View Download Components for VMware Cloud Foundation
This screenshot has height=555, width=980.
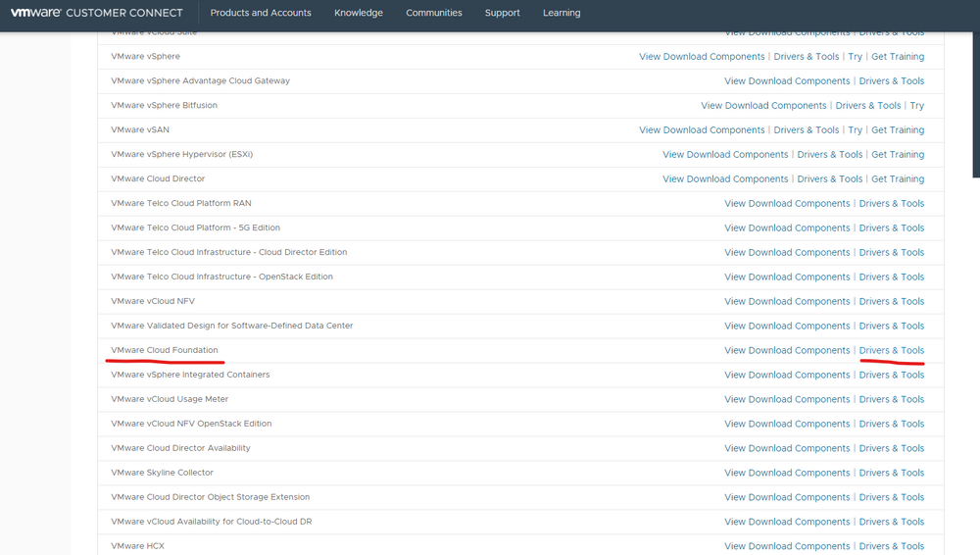(x=787, y=350)
